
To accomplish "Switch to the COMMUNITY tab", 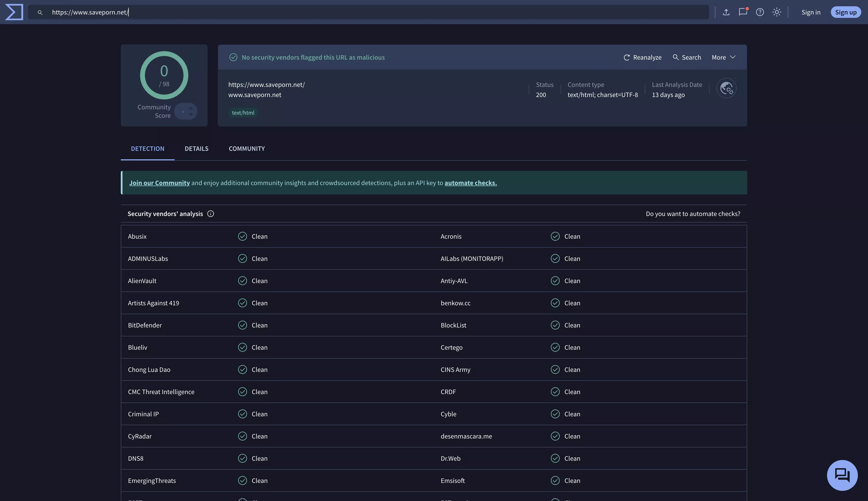I will coord(246,148).
